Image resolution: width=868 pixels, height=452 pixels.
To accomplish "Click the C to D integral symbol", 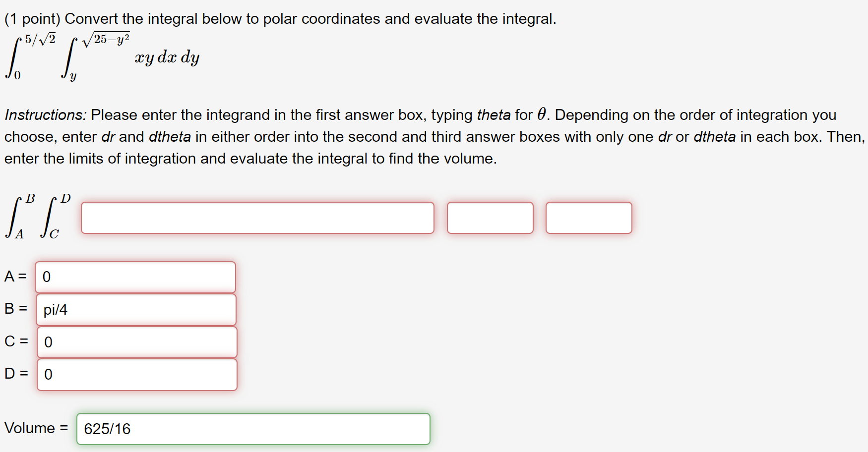I will 56,216.
